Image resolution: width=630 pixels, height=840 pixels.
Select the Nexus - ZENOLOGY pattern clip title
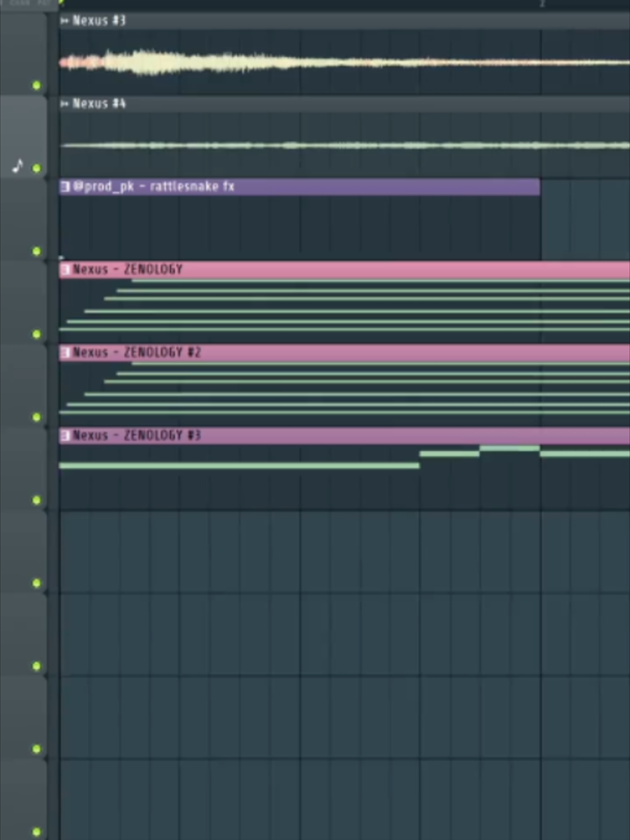[128, 270]
